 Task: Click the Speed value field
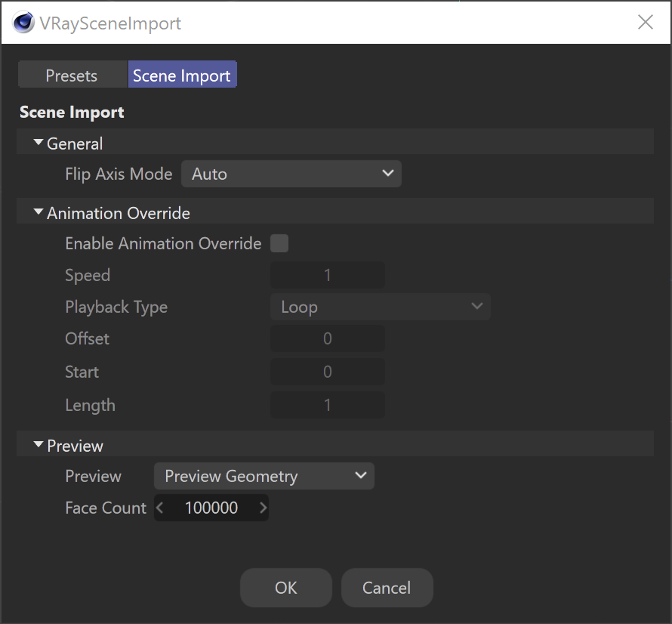328,275
